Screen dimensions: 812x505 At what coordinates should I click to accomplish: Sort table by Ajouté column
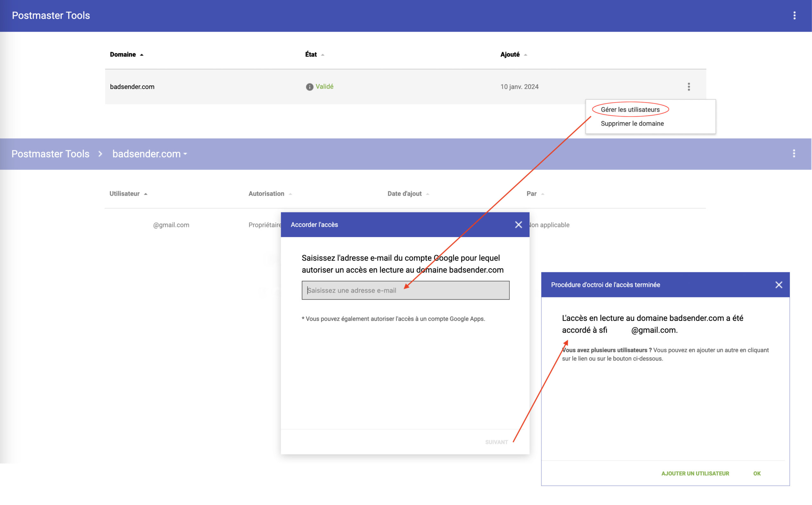(x=514, y=55)
